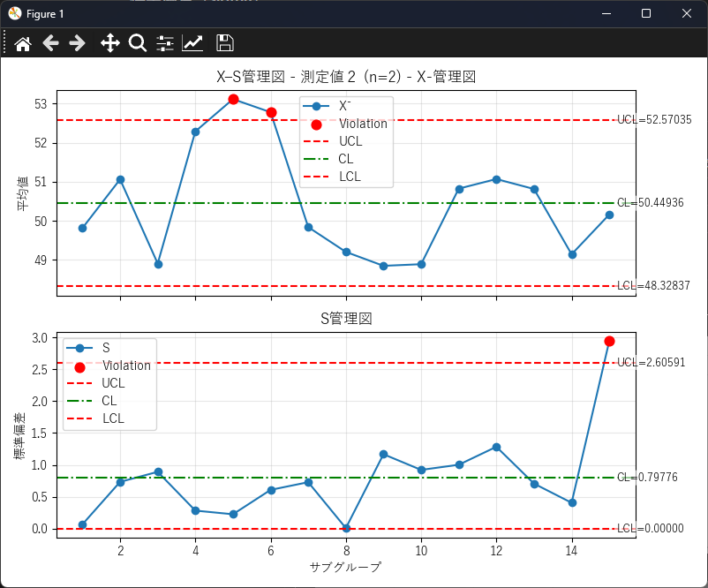Click the サブグループ x-axis label
The image size is (708, 588).
[x=346, y=565]
